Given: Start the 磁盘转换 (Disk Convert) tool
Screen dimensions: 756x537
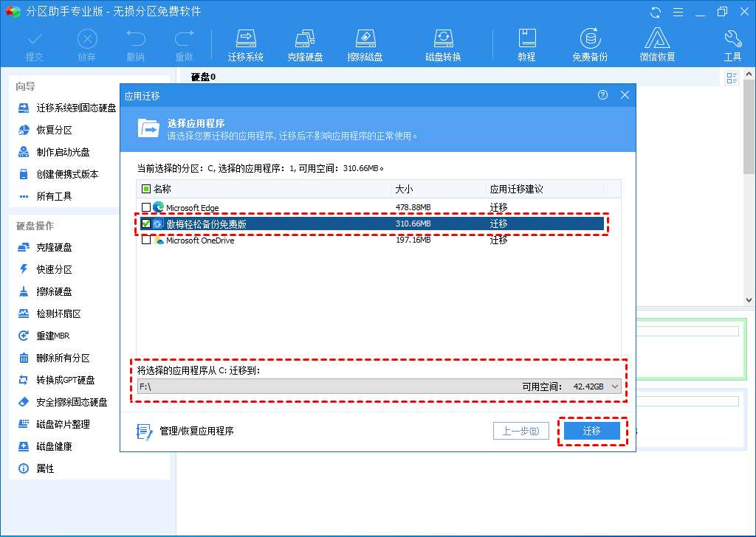Looking at the screenshot, I should 444,44.
